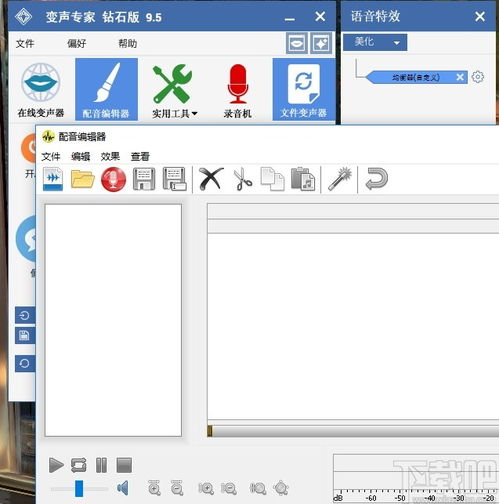Viewport: 499px width, 504px height.
Task: Toggle the loop playback button
Action: (79, 465)
